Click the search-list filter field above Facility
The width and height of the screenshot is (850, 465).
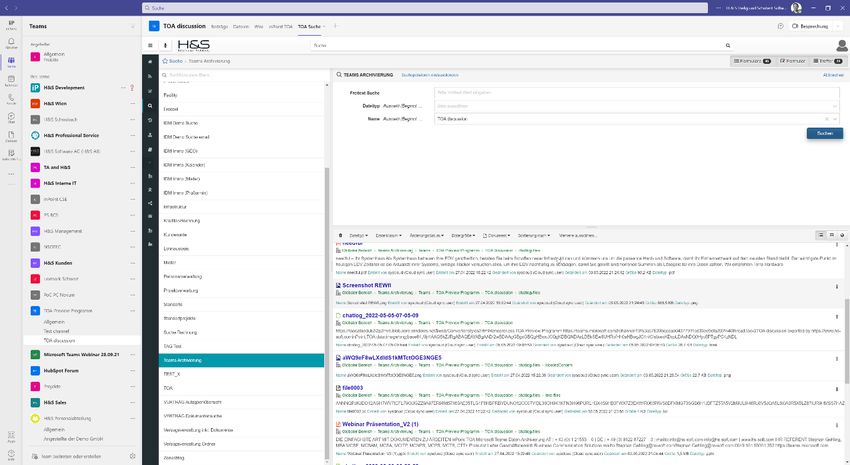click(242, 75)
